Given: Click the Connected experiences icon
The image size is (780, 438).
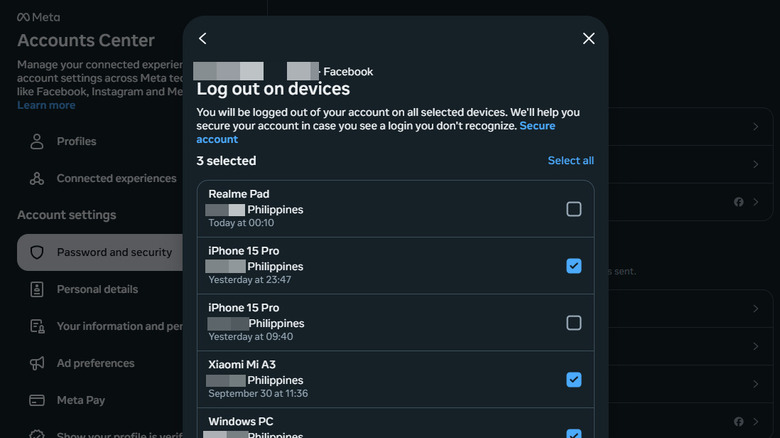Looking at the screenshot, I should (37, 178).
